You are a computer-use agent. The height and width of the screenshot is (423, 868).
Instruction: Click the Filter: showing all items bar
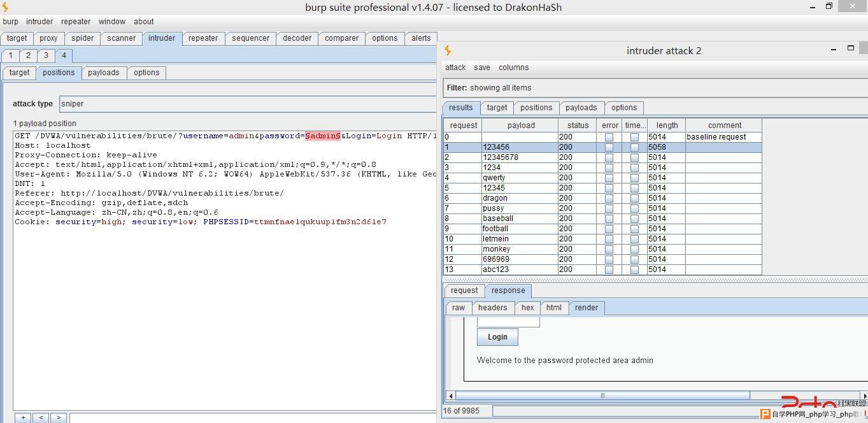click(655, 88)
